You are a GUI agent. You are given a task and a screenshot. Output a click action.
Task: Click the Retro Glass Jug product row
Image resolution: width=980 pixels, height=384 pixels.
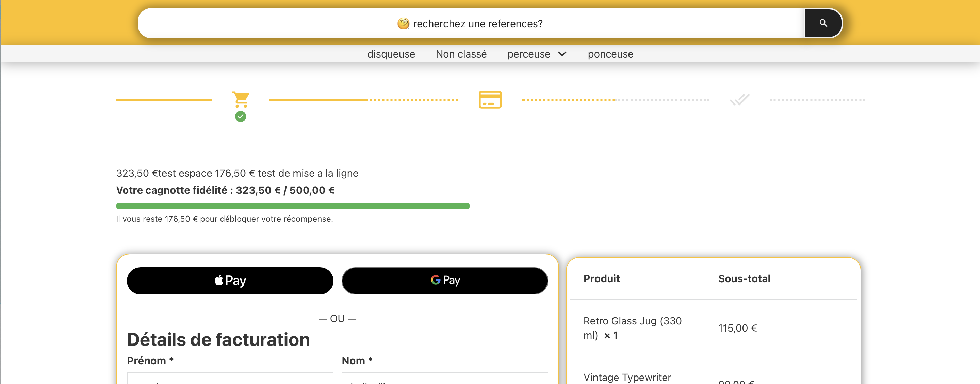click(632, 328)
